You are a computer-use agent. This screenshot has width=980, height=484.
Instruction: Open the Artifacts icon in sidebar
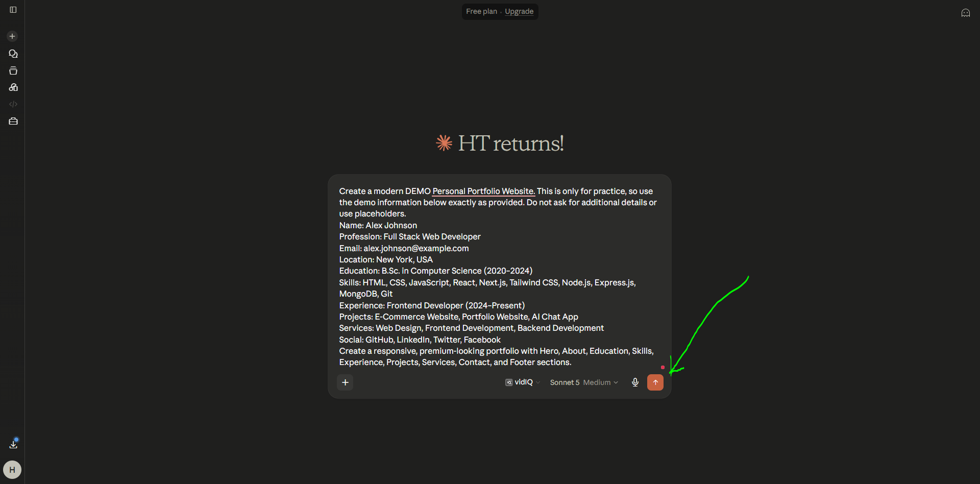[13, 87]
